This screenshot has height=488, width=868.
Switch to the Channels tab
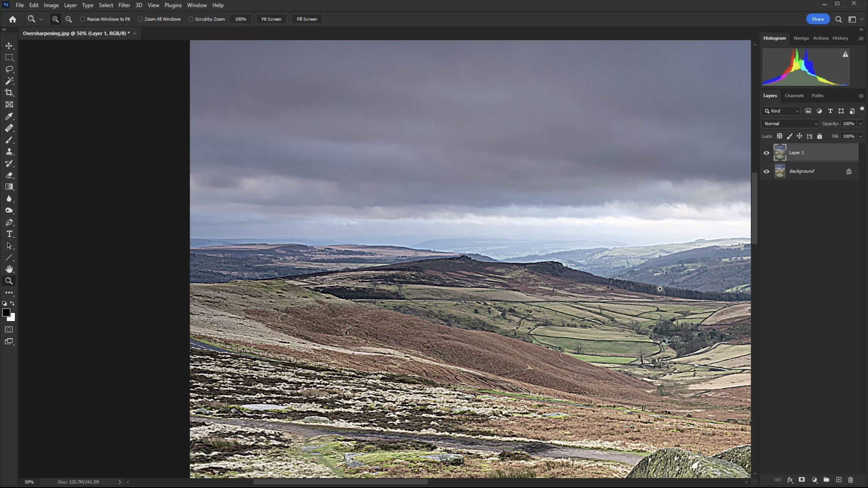pos(794,96)
